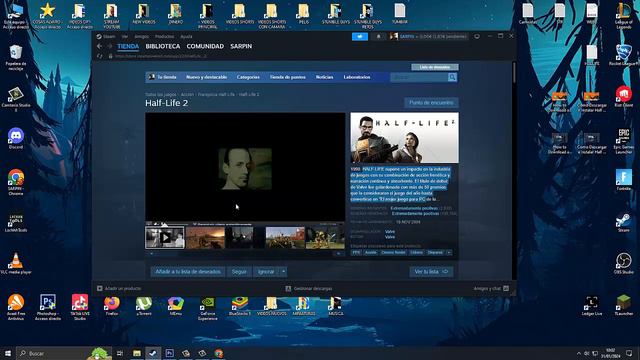The image size is (640, 360).
Task: Select the trailer video thumbnail
Action: point(165,238)
